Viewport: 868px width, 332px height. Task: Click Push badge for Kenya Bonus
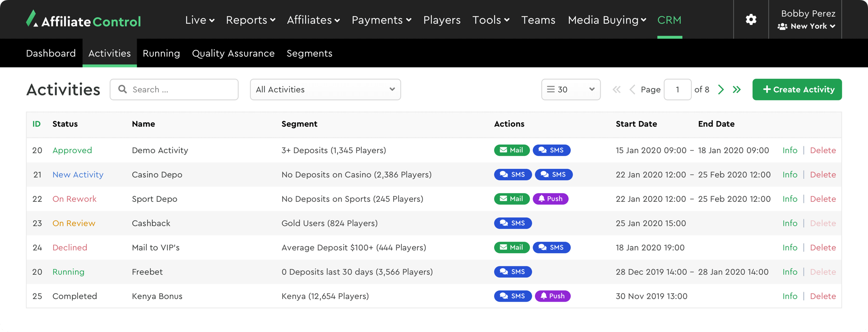click(x=552, y=296)
